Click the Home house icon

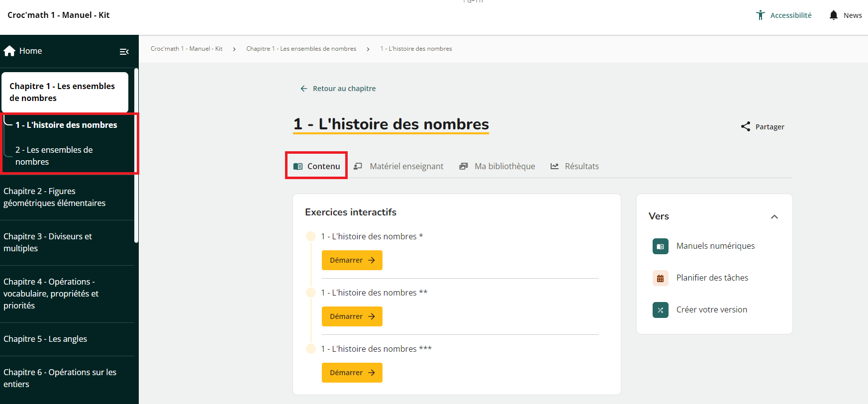[x=9, y=51]
